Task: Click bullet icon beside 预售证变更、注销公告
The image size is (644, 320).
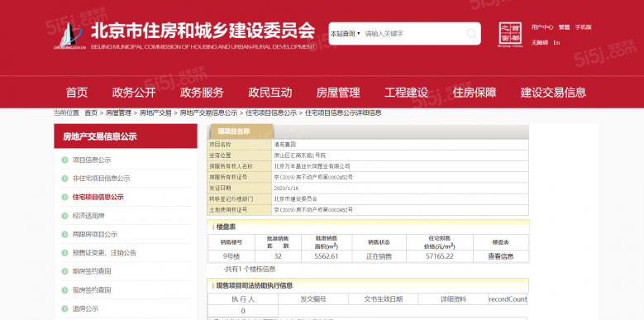Action: (x=64, y=253)
